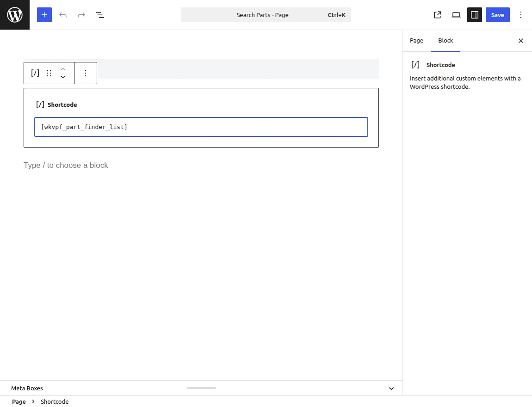The height and width of the screenshot is (407, 532).
Task: Open the WordPress logo site menu
Action: 15,15
